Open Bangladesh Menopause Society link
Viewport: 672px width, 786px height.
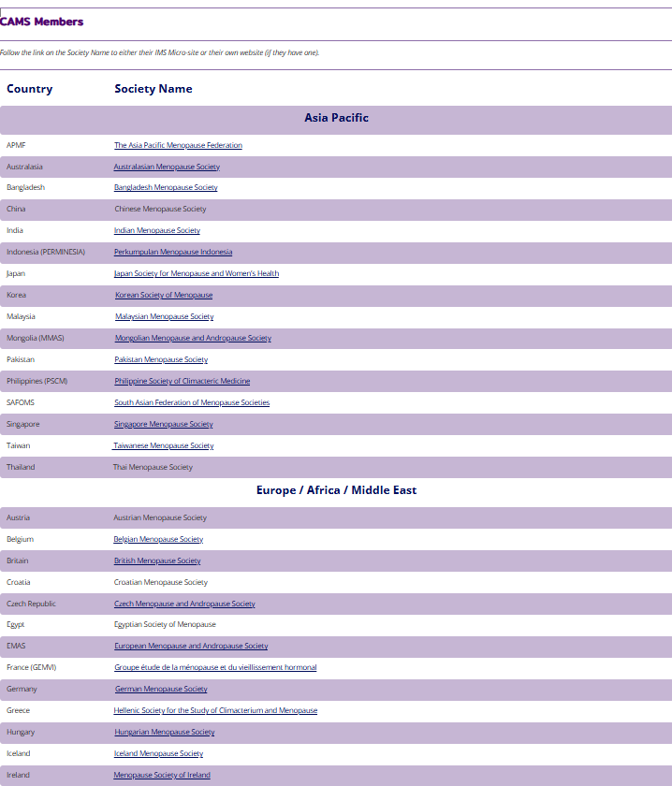click(166, 187)
